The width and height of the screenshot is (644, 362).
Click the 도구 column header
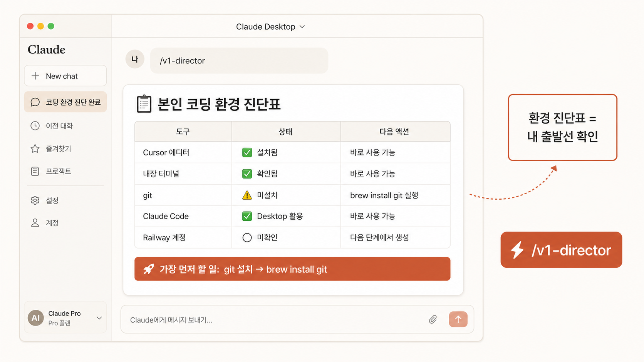(x=183, y=132)
